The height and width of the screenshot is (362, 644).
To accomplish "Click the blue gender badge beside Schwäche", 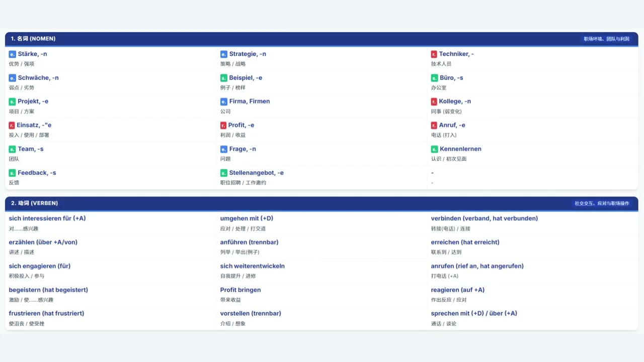I will tap(13, 78).
